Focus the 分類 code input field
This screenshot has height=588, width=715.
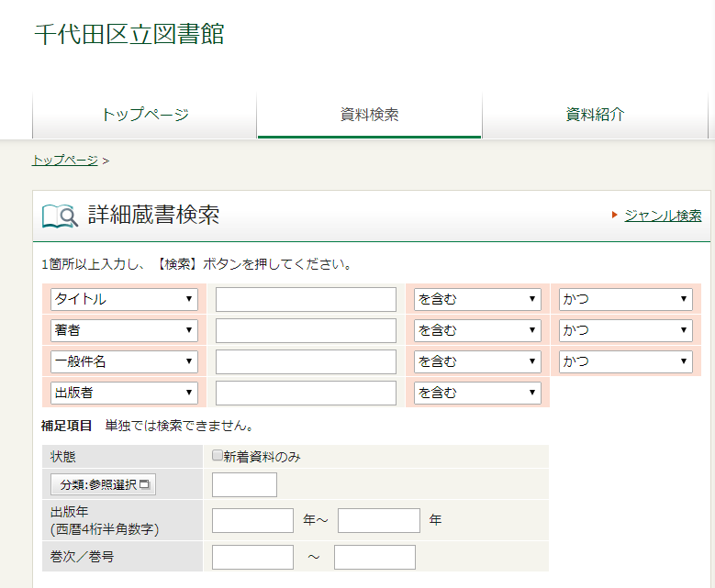tap(244, 484)
